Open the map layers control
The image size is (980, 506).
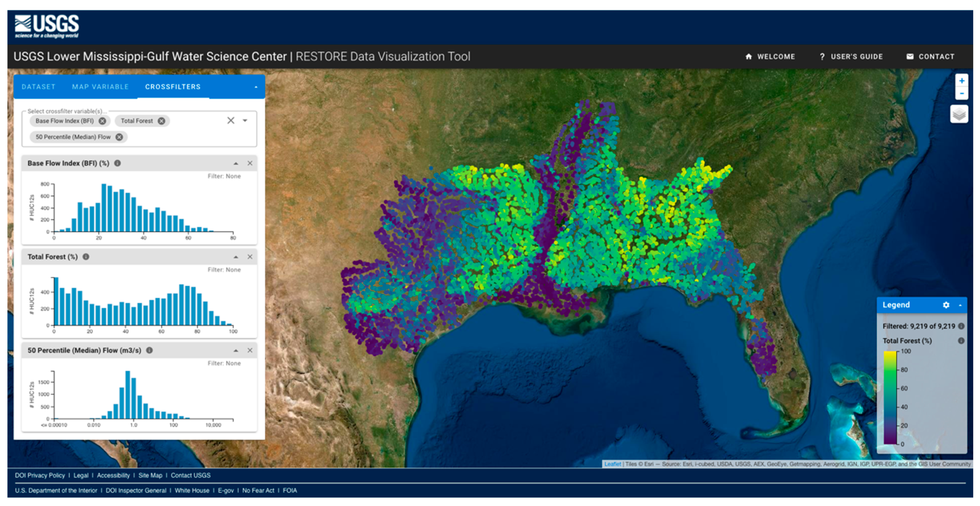click(959, 114)
